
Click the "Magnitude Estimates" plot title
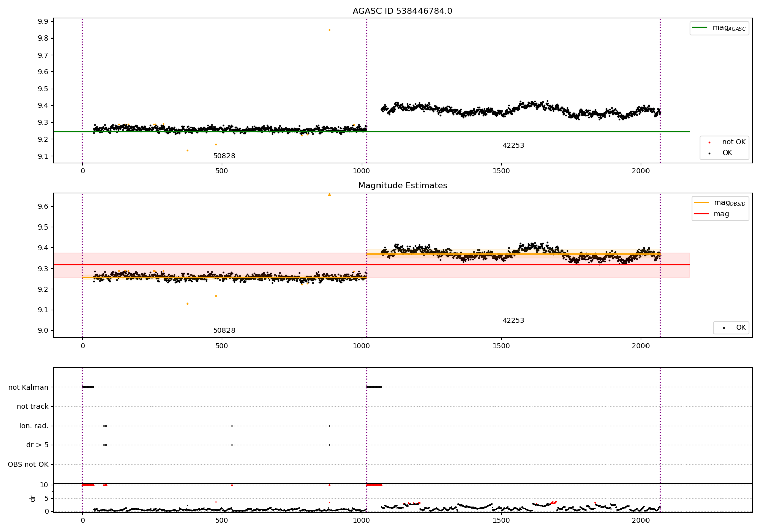tap(402, 186)
